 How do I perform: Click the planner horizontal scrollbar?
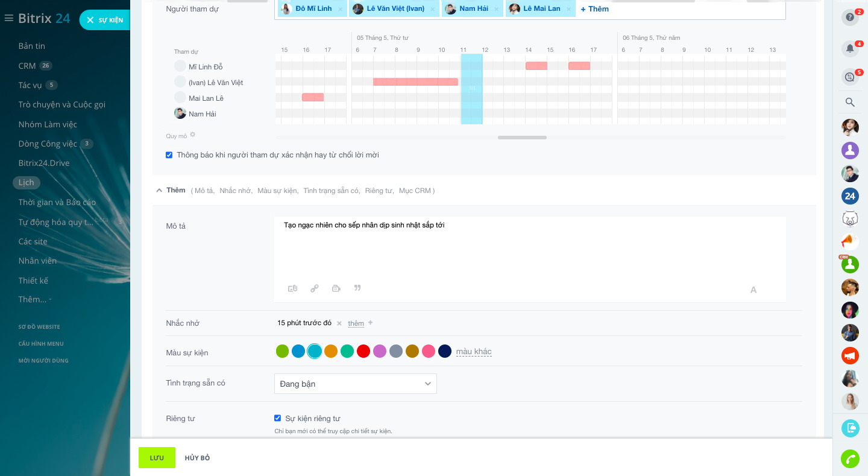(522, 138)
